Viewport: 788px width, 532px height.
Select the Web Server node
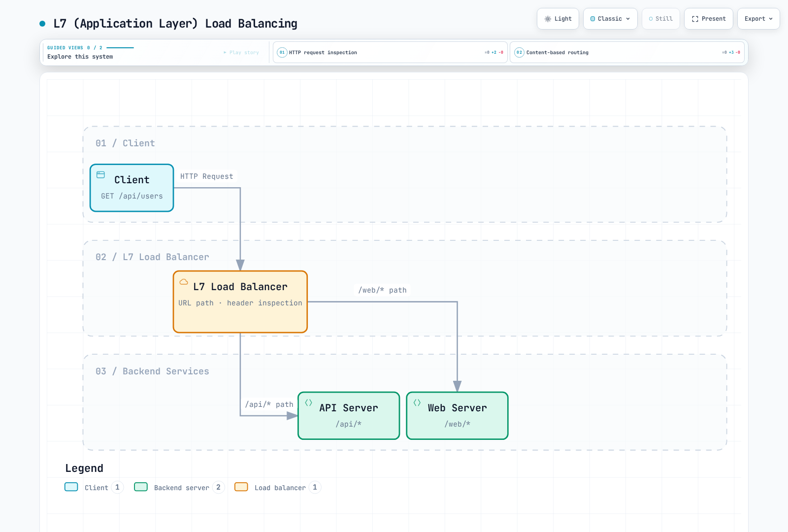click(457, 415)
